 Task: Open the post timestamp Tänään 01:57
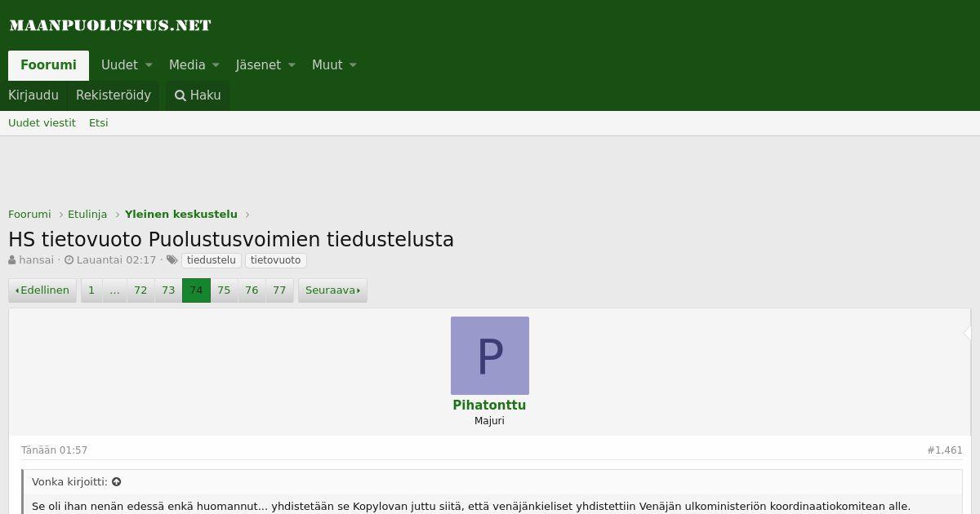click(54, 450)
